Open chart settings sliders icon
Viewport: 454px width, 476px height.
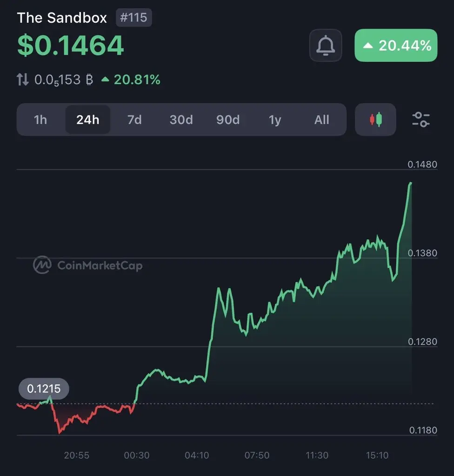point(421,119)
